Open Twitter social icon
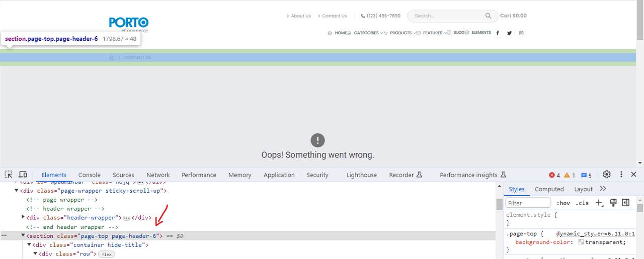Screen dimensions: 644x259 point(510,33)
